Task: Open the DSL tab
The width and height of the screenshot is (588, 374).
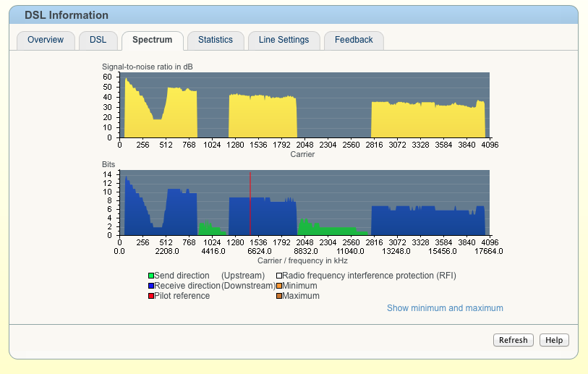Action: tap(98, 41)
